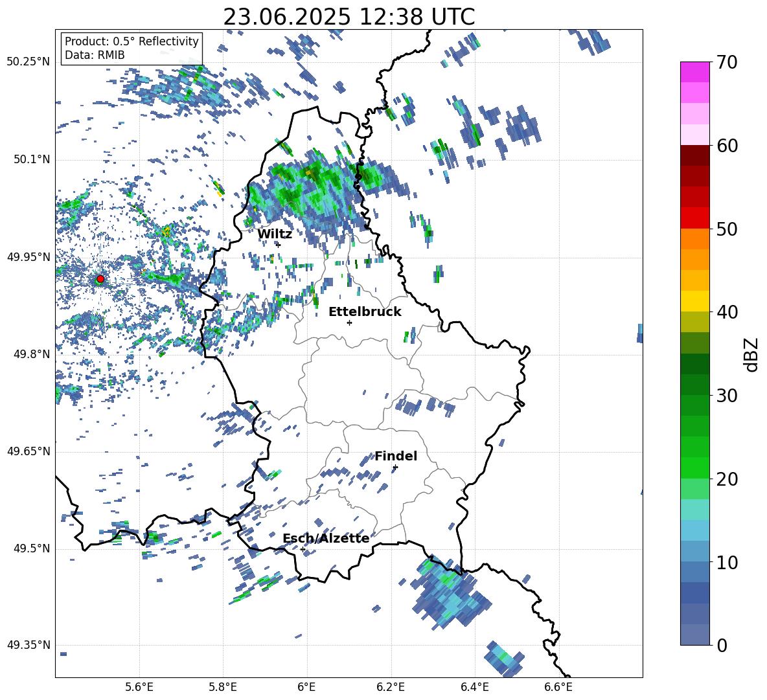Click the colorbar value 30
This screenshot has width=767, height=700.
pyautogui.click(x=726, y=396)
